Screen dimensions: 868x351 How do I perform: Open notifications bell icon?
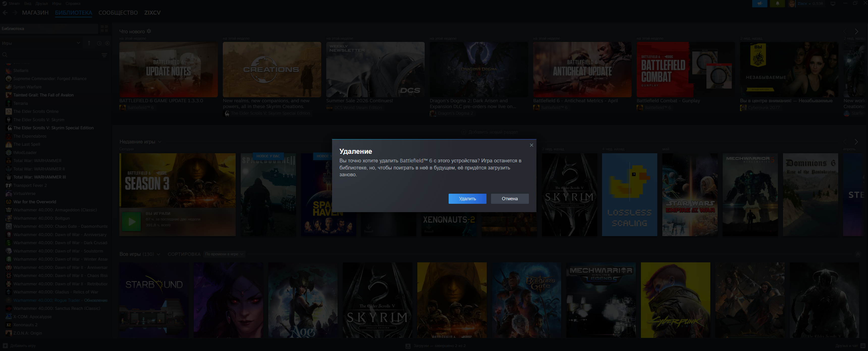click(x=777, y=3)
